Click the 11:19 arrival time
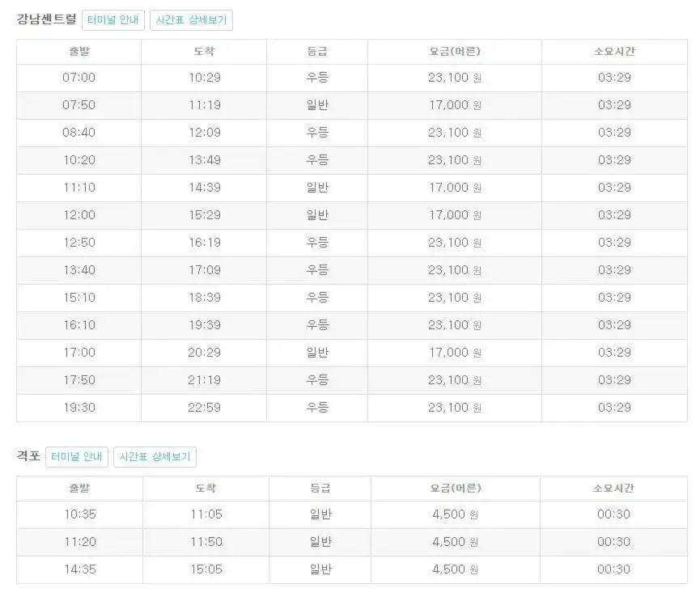 point(205,105)
